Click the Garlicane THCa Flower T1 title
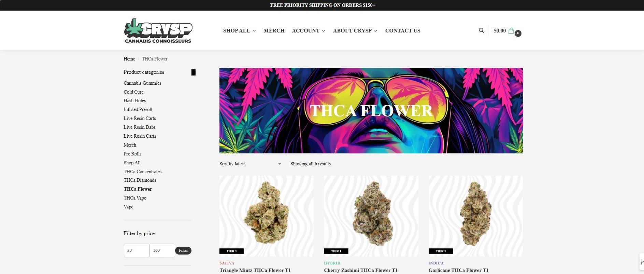 [x=458, y=270]
